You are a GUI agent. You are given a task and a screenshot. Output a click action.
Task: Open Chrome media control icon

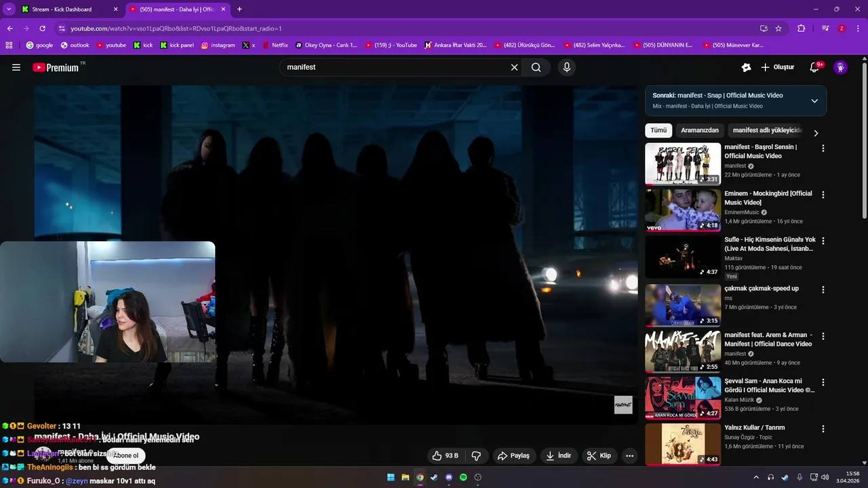(825, 28)
